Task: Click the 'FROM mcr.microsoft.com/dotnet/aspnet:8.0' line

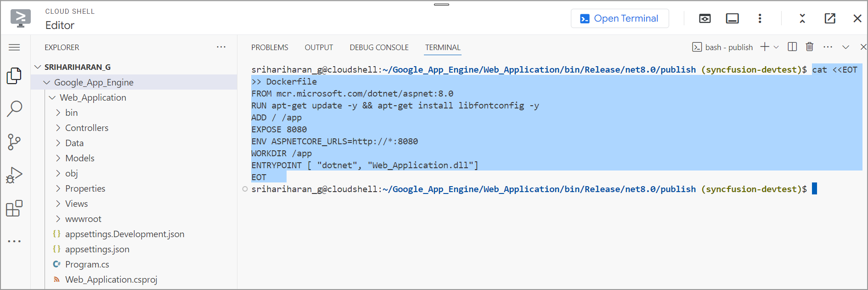Action: click(x=352, y=93)
